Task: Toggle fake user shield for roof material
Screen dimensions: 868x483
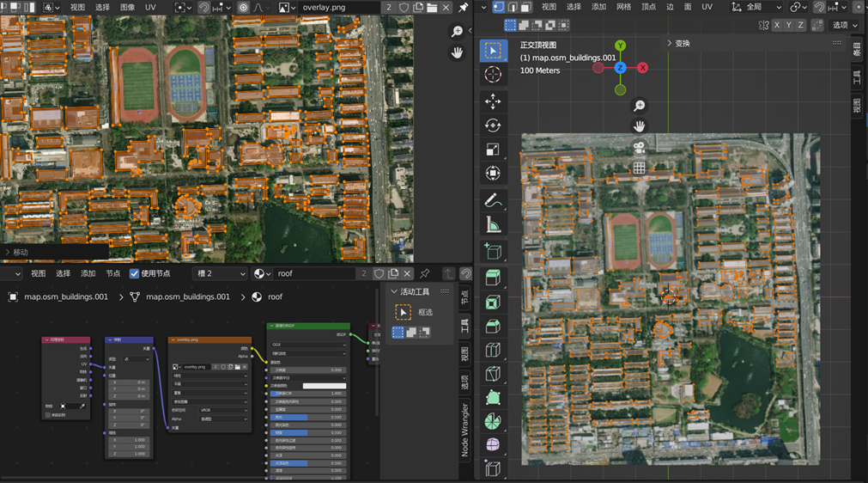Action: 379,273
